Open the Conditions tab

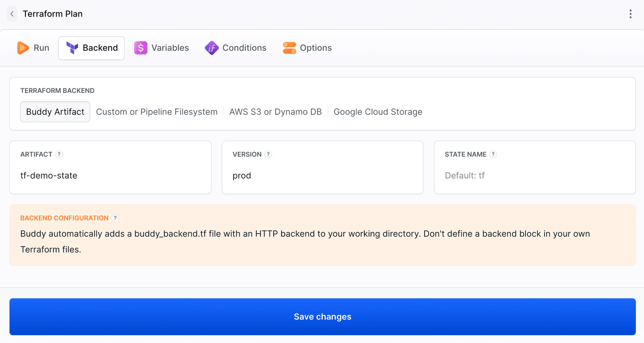(236, 48)
